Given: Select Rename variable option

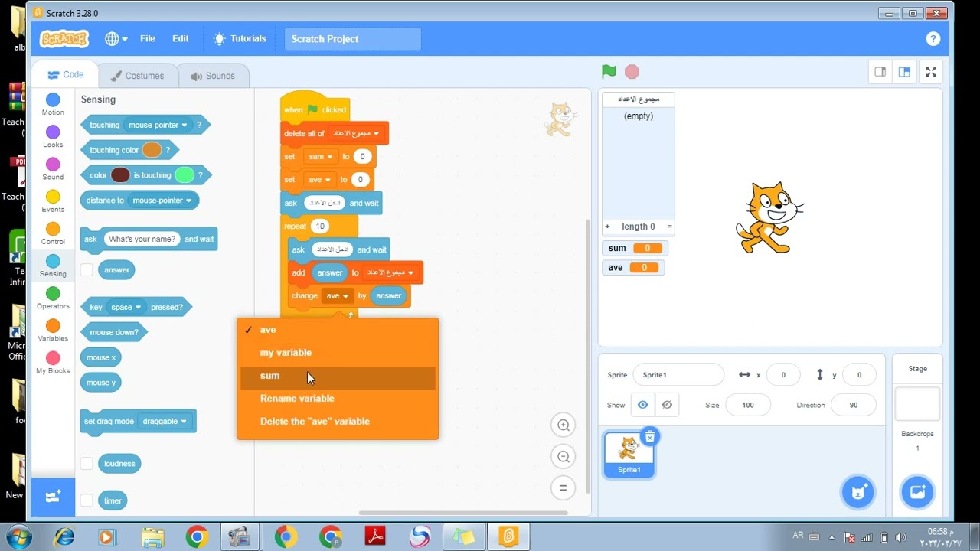Looking at the screenshot, I should pos(338,399).
